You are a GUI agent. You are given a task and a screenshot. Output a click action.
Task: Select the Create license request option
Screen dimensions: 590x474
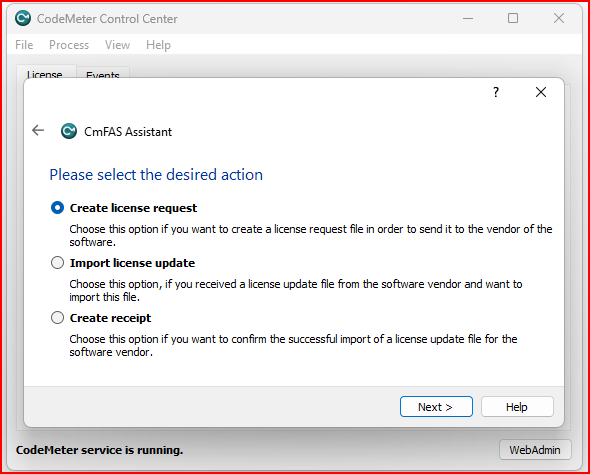pos(58,208)
